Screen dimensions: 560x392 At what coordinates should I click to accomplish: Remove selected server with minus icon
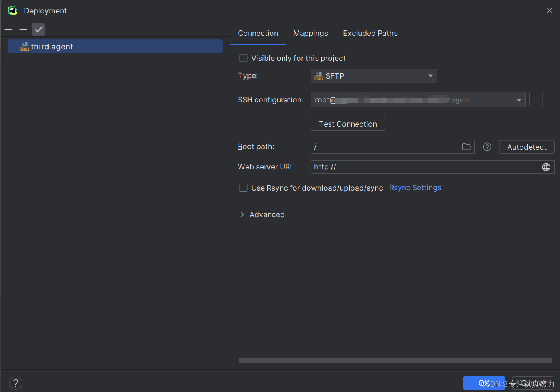point(23,29)
